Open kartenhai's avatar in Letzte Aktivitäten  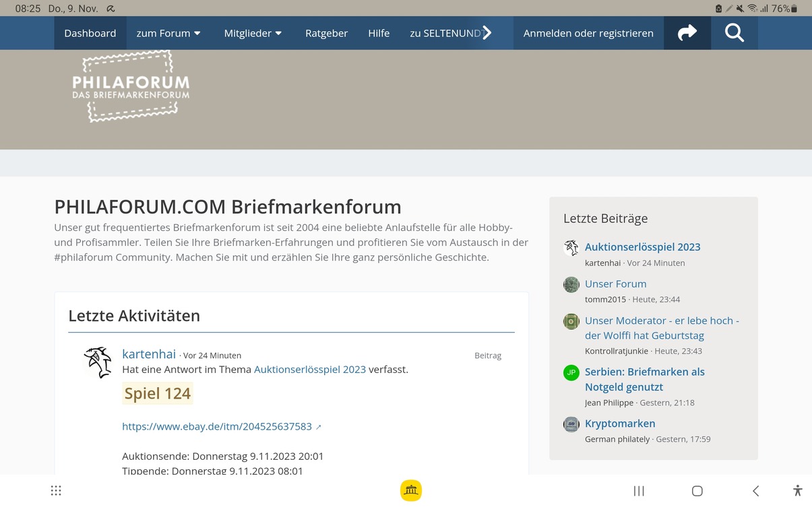pyautogui.click(x=97, y=362)
